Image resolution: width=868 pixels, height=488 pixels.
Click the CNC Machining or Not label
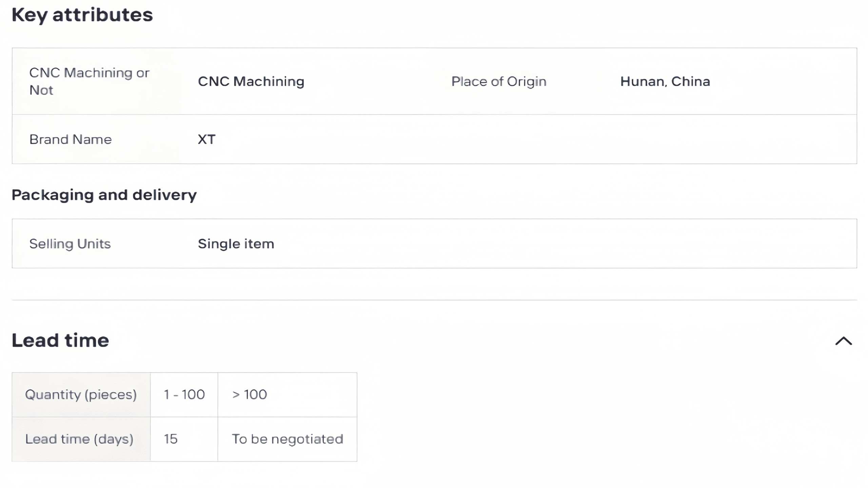click(x=89, y=81)
